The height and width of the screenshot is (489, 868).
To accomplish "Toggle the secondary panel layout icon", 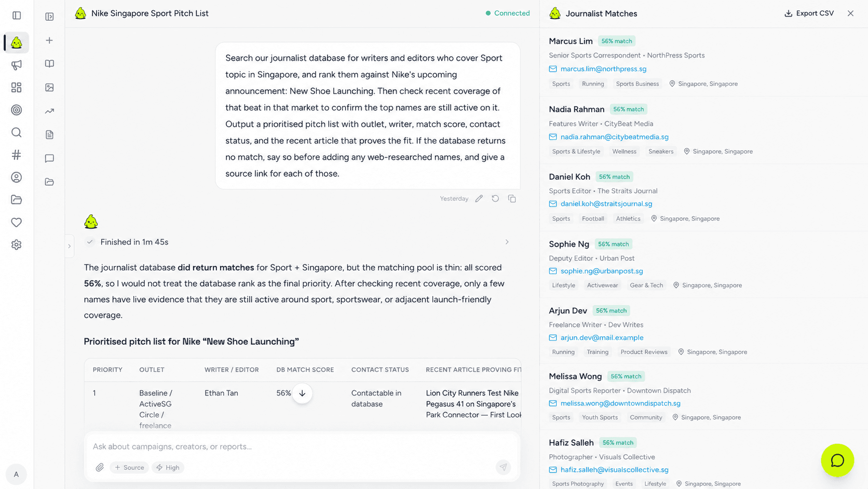I will [x=49, y=17].
